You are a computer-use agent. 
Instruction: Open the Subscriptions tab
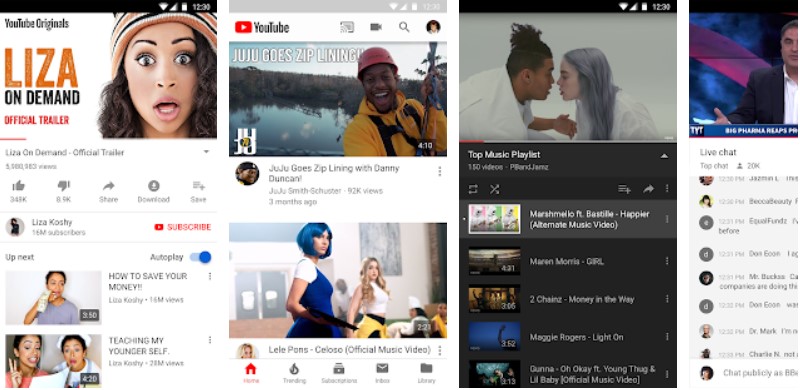click(338, 373)
